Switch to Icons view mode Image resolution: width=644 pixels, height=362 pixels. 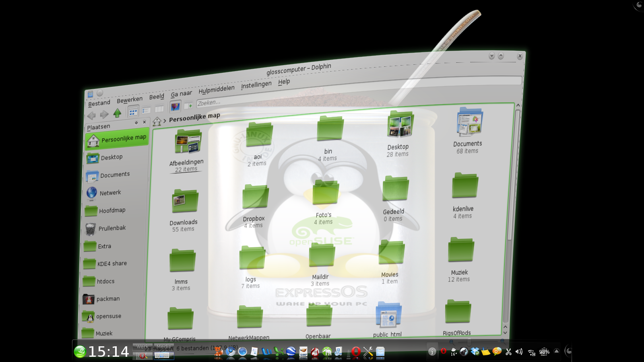[x=133, y=111]
